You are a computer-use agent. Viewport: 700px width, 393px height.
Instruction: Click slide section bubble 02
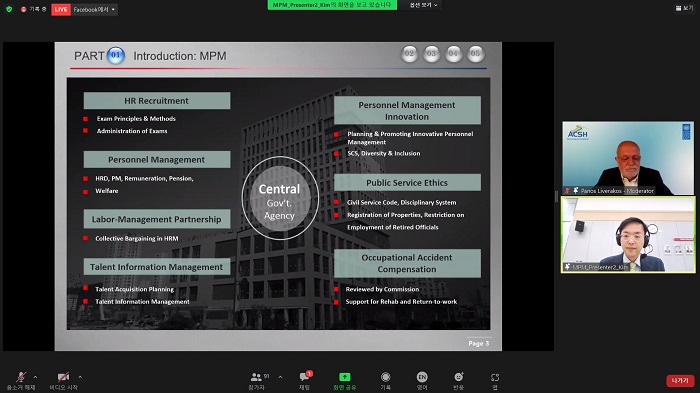click(x=409, y=54)
